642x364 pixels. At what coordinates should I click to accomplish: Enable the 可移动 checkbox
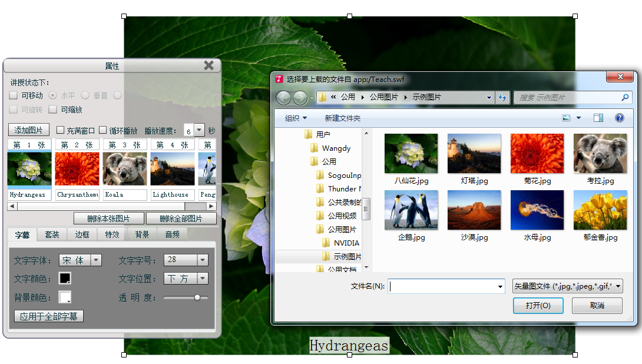pos(14,95)
